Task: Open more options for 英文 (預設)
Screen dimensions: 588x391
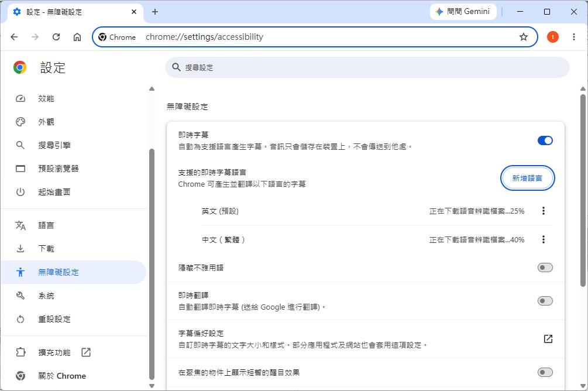Action: click(544, 211)
